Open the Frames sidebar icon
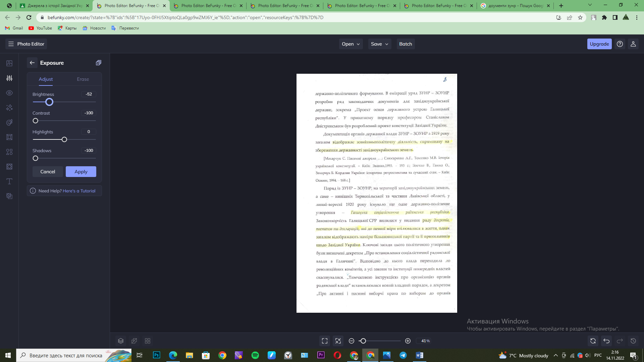 (9, 137)
